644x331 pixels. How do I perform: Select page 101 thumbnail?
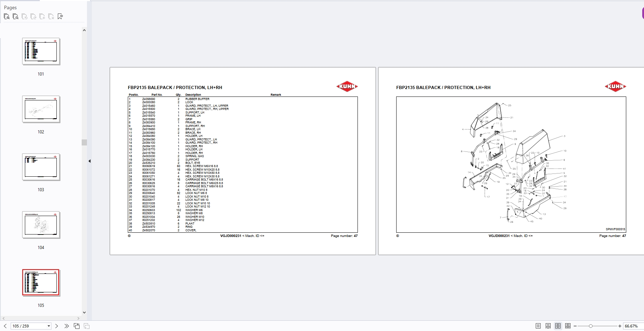tap(41, 51)
